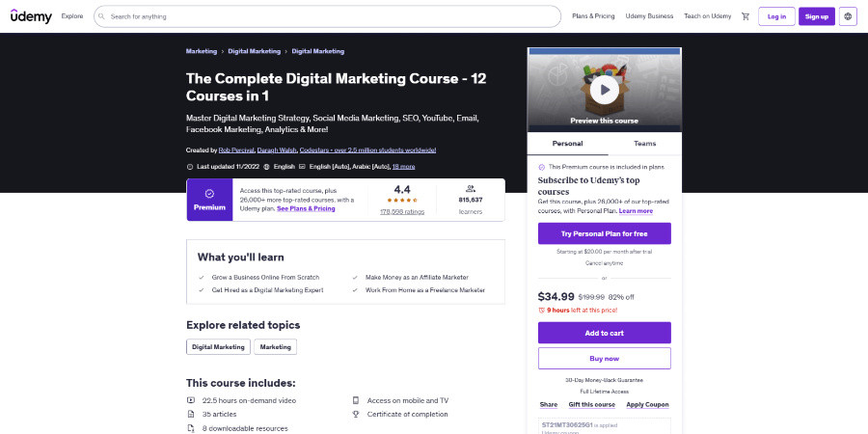Type in the Search for anything field
The width and height of the screenshot is (868, 434).
pos(327,16)
